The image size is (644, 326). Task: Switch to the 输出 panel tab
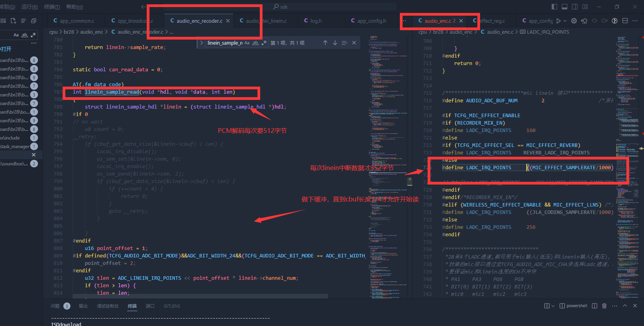(x=83, y=306)
